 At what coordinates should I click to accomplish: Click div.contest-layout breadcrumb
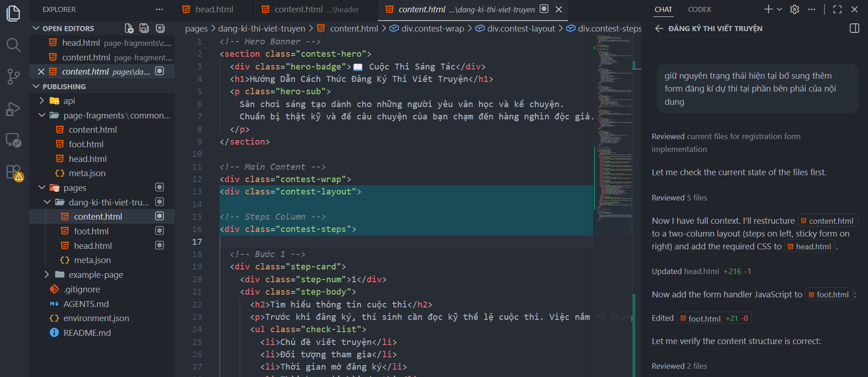521,28
